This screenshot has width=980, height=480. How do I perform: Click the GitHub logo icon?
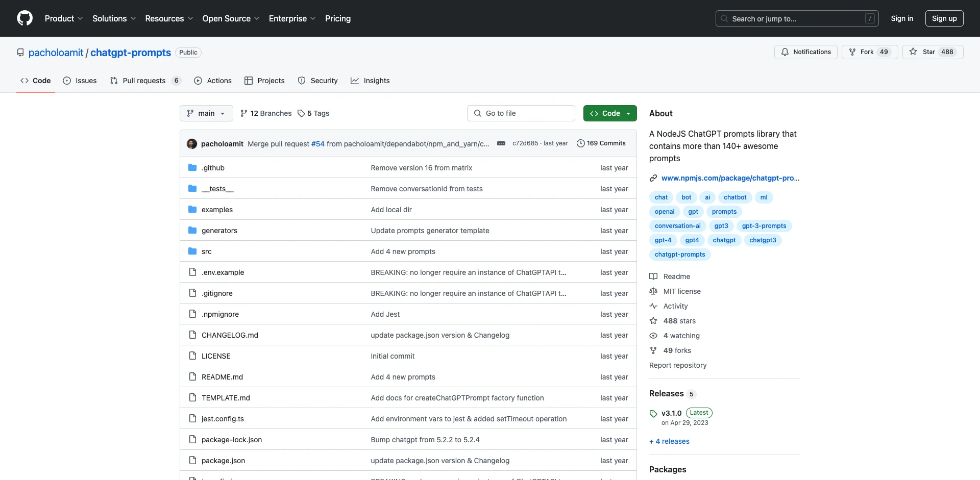[24, 18]
